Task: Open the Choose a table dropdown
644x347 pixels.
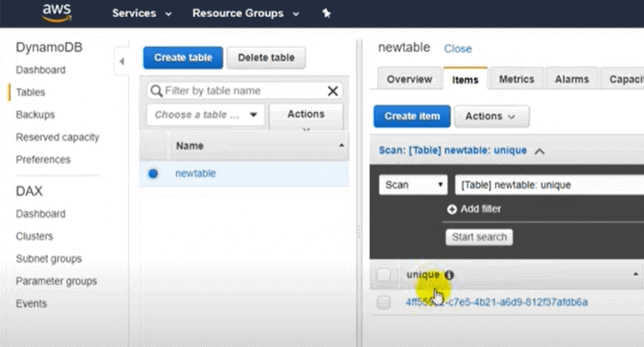Action: click(206, 114)
